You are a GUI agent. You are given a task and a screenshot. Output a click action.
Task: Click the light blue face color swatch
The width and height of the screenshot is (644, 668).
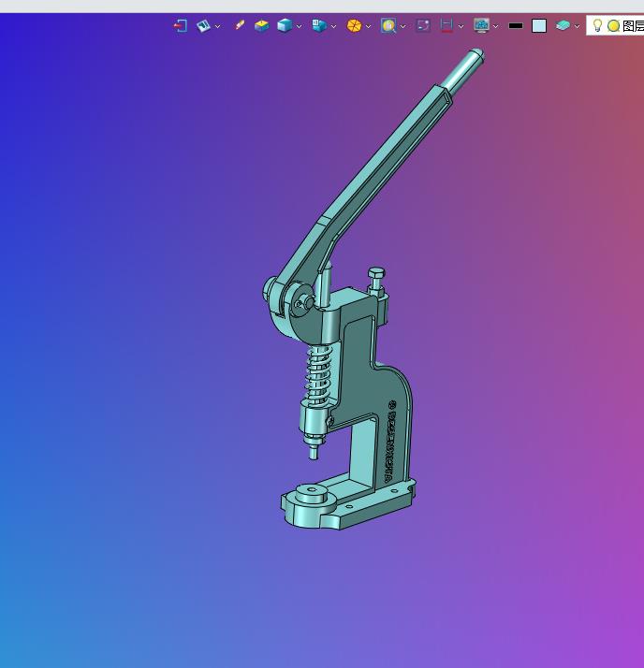click(539, 25)
